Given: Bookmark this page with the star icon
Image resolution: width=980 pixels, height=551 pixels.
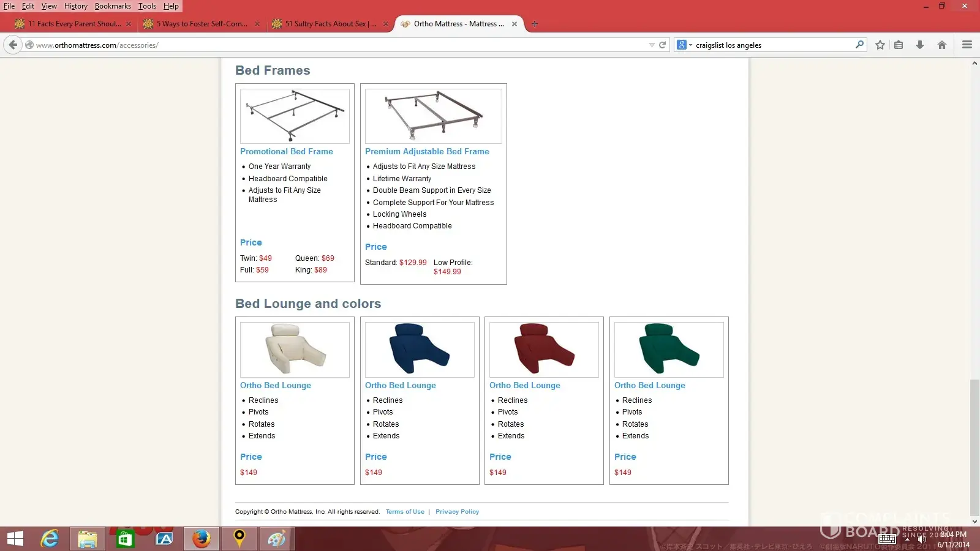Looking at the screenshot, I should click(x=880, y=45).
